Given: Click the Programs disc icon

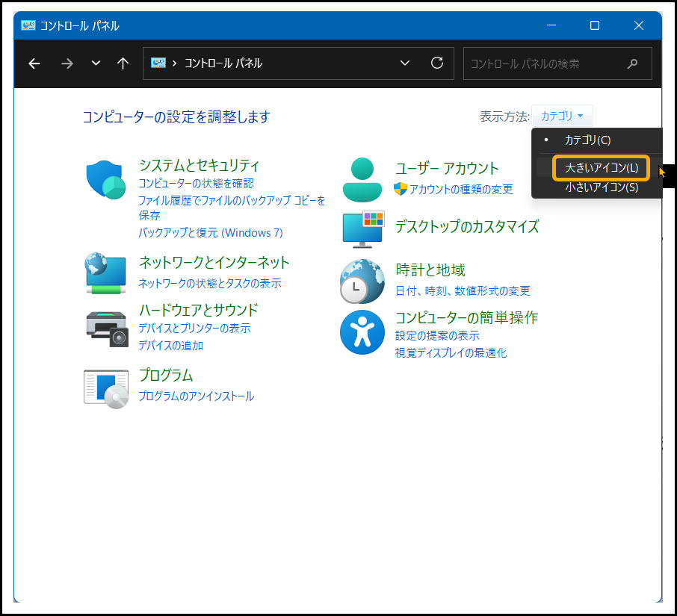Looking at the screenshot, I should point(106,389).
